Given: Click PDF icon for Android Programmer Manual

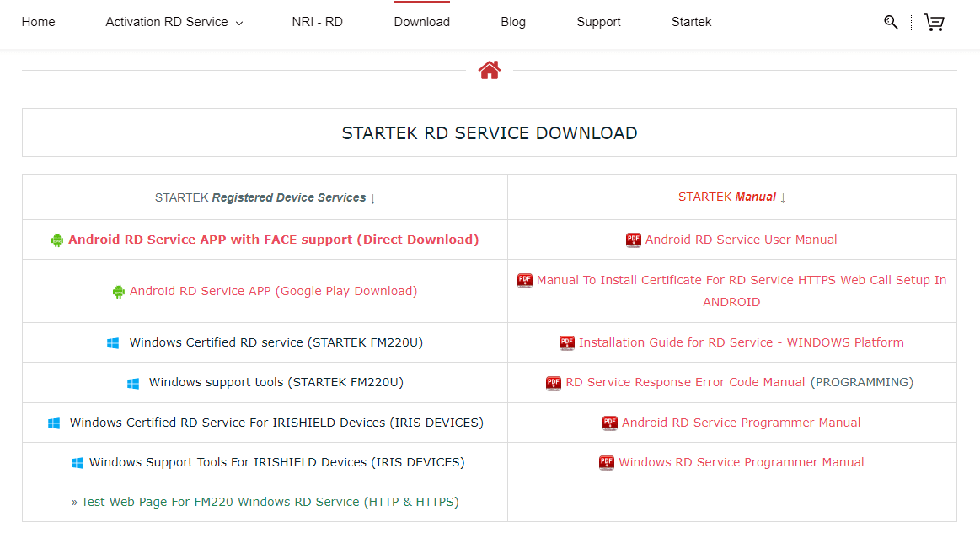Looking at the screenshot, I should pyautogui.click(x=609, y=423).
